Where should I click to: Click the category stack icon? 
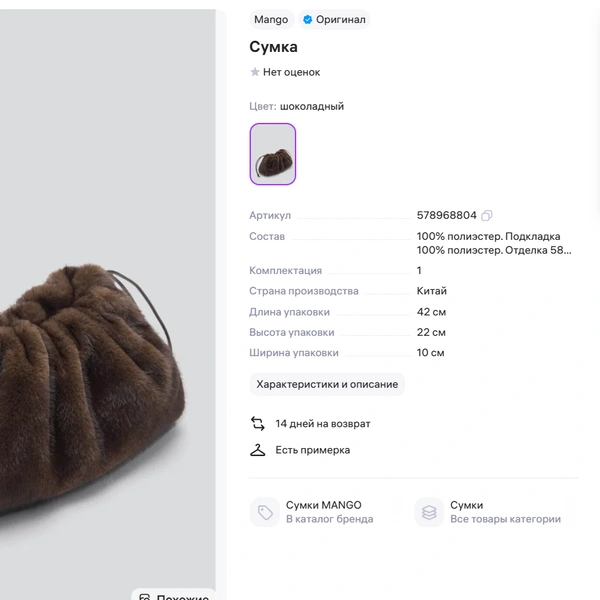tap(429, 512)
